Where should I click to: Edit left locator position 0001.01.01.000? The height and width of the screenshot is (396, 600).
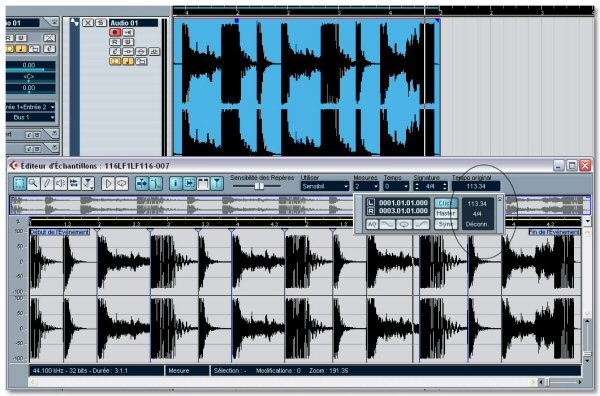pyautogui.click(x=403, y=203)
